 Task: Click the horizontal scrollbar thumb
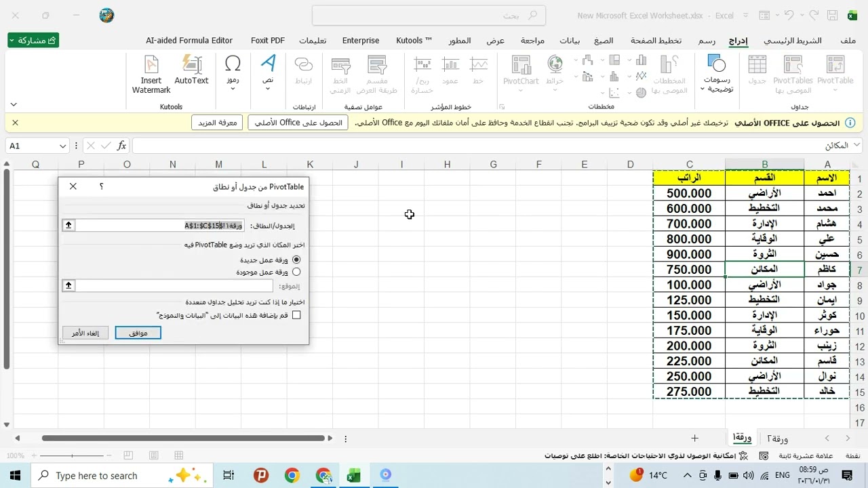(183, 439)
